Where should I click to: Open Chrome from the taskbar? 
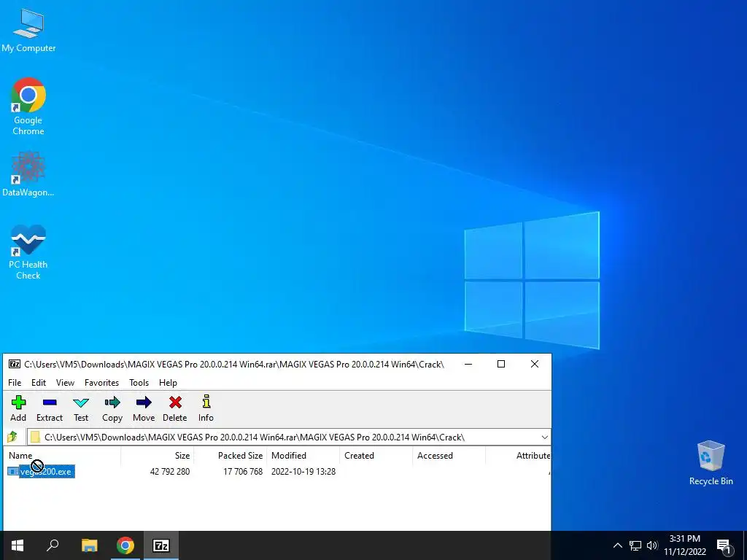click(x=125, y=545)
